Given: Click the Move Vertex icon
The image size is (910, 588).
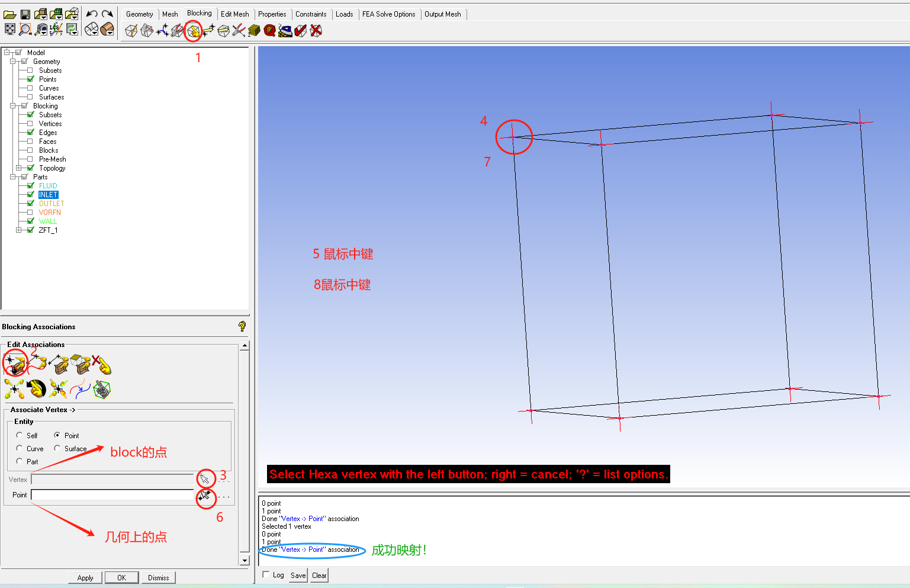Looking at the screenshot, I should [x=208, y=30].
